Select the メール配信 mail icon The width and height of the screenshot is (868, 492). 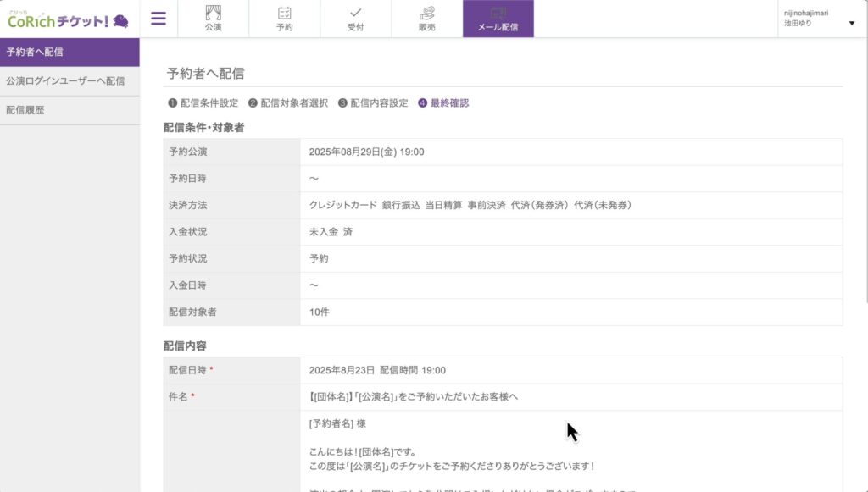coord(498,14)
